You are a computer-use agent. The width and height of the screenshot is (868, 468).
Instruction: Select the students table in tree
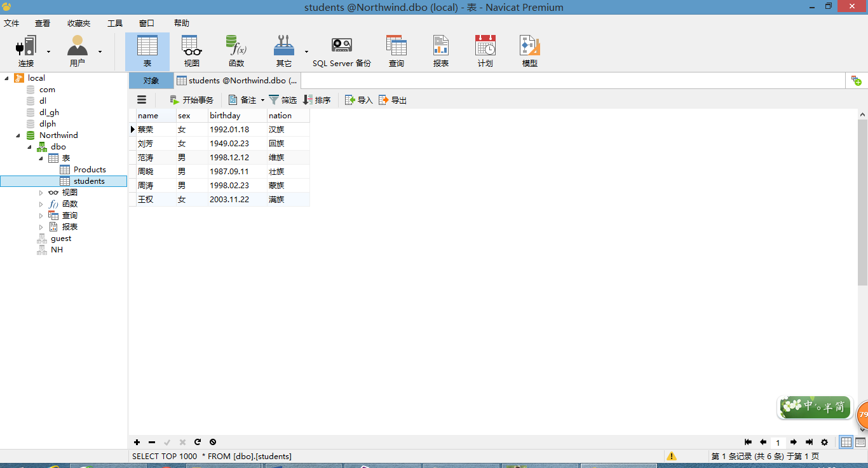[x=89, y=181]
